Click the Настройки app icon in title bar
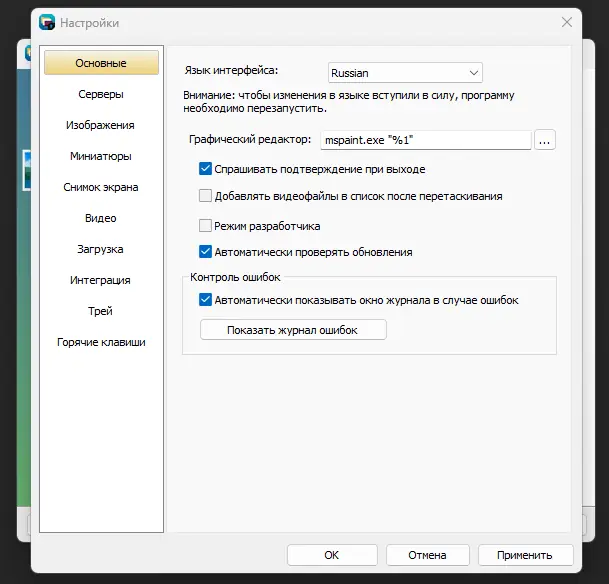 [x=47, y=23]
